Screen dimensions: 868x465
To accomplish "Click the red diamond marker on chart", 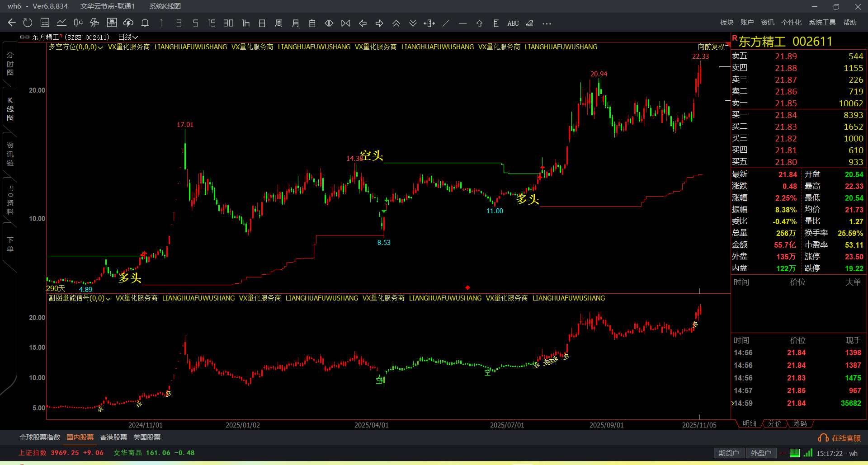I will click(467, 287).
